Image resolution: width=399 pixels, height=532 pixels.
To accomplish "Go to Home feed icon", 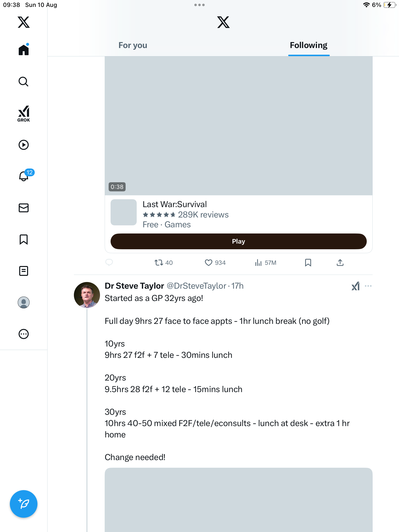I will click(24, 50).
